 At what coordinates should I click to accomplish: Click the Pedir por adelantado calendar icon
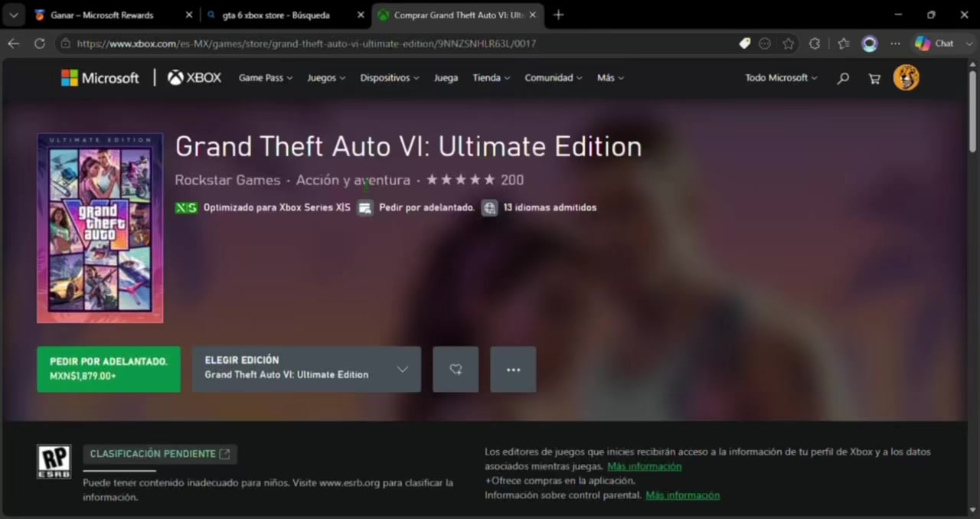pos(365,207)
